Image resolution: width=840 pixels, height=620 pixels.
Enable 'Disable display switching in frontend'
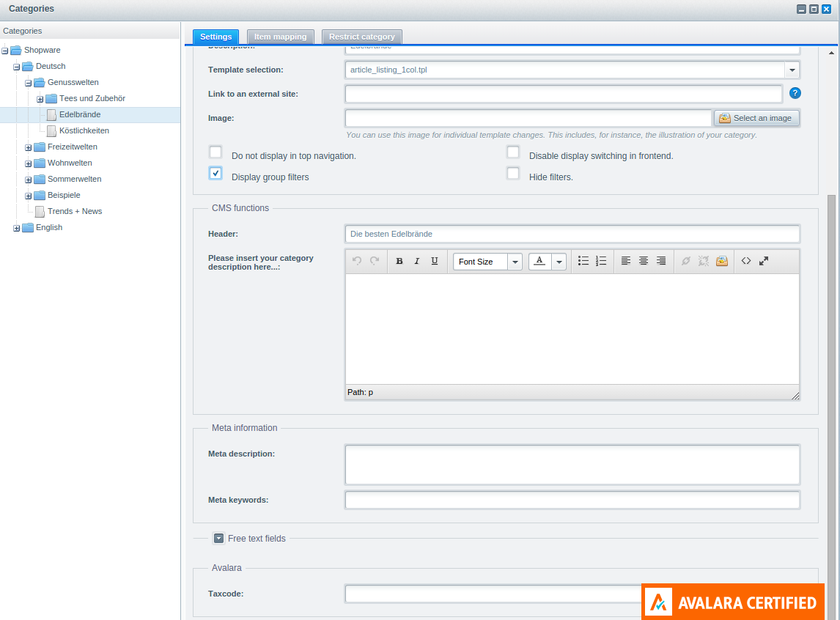tap(513, 152)
